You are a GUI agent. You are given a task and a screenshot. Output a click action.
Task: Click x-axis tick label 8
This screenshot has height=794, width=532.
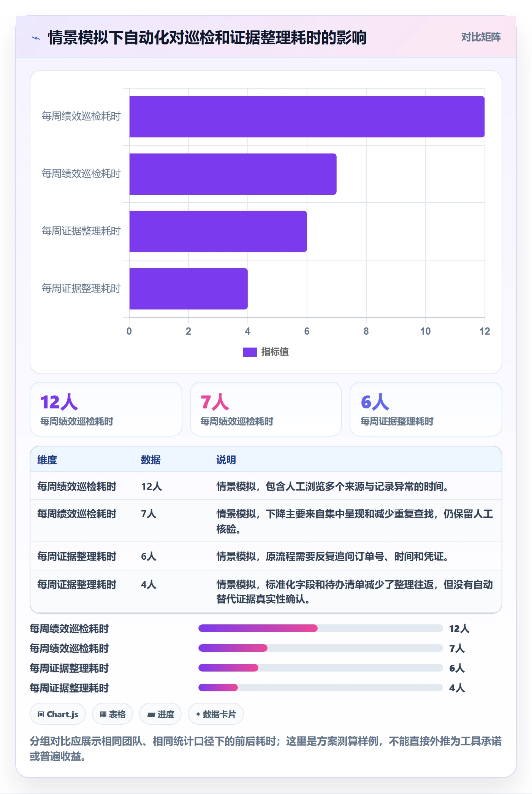[x=366, y=331]
